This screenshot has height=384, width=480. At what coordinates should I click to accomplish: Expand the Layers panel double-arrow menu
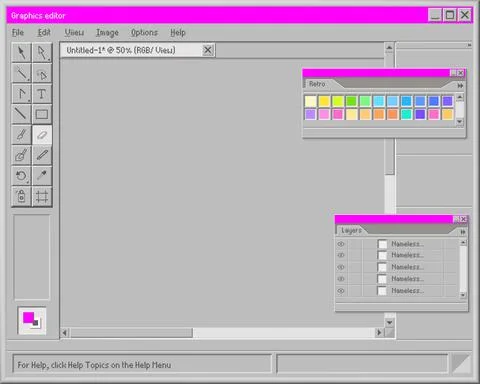click(463, 232)
